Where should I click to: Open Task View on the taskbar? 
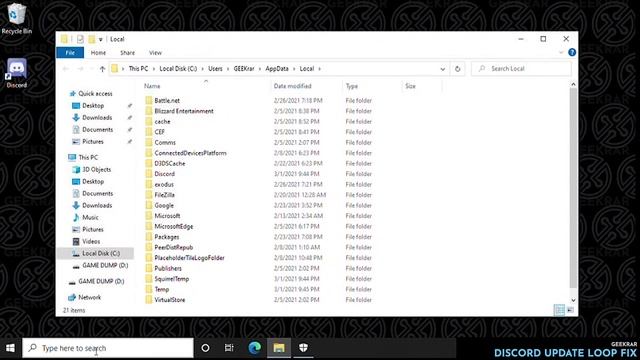(229, 348)
